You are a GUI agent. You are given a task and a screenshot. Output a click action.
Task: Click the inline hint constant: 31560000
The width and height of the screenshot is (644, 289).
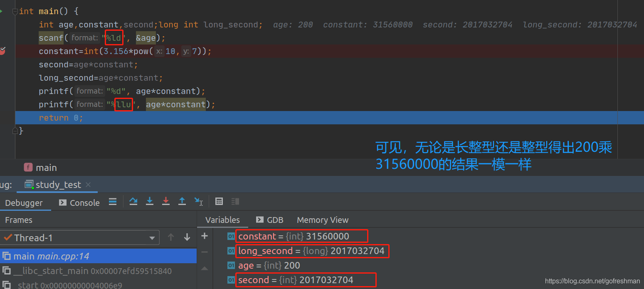368,25
